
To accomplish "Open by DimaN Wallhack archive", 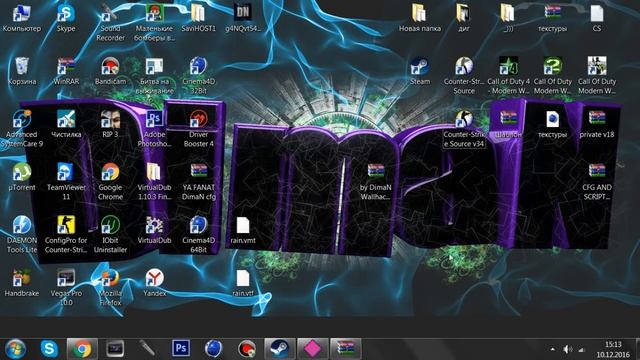I will (x=376, y=182).
